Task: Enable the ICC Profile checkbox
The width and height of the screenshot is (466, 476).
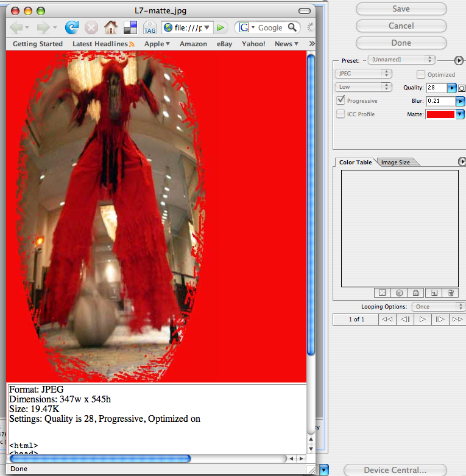Action: 341,114
